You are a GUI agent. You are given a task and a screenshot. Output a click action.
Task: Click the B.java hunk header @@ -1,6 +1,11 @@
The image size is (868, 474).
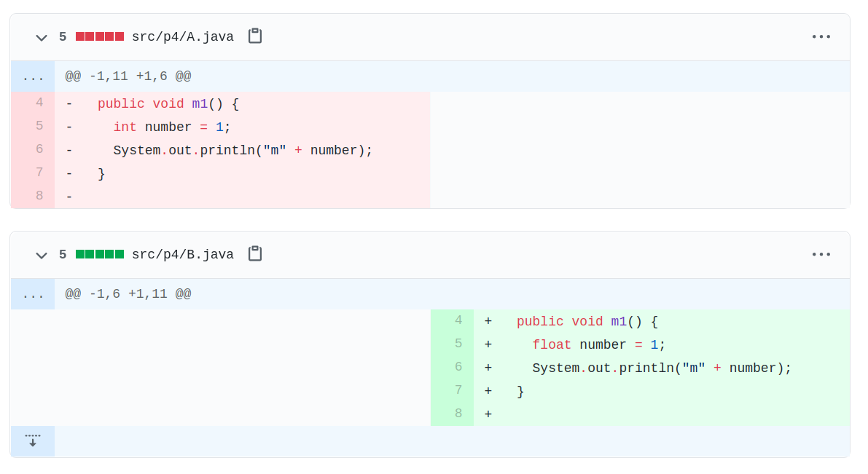128,294
